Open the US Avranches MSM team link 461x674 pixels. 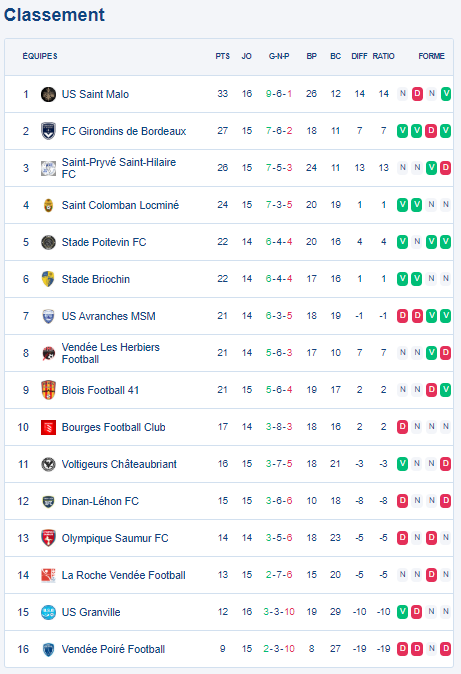[108, 316]
